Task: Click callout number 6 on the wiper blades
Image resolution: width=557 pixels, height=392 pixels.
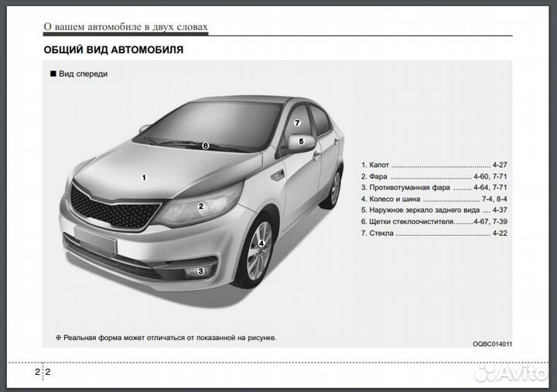Action: [x=205, y=145]
